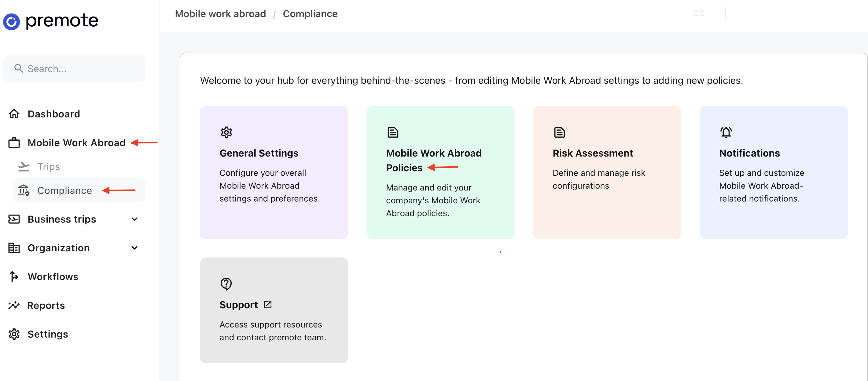Expand the Organization menu chevron
Screen dimensions: 868x381
pyautogui.click(x=134, y=248)
